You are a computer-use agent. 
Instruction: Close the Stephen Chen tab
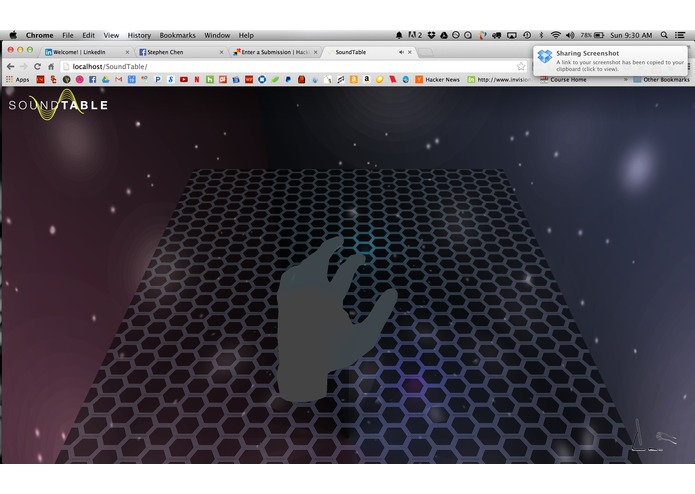(221, 52)
